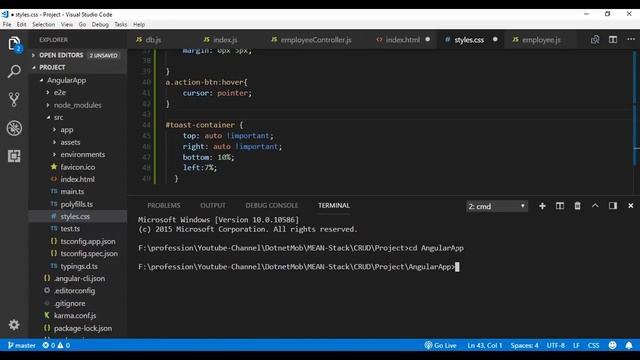Close the terminal panel

631,206
